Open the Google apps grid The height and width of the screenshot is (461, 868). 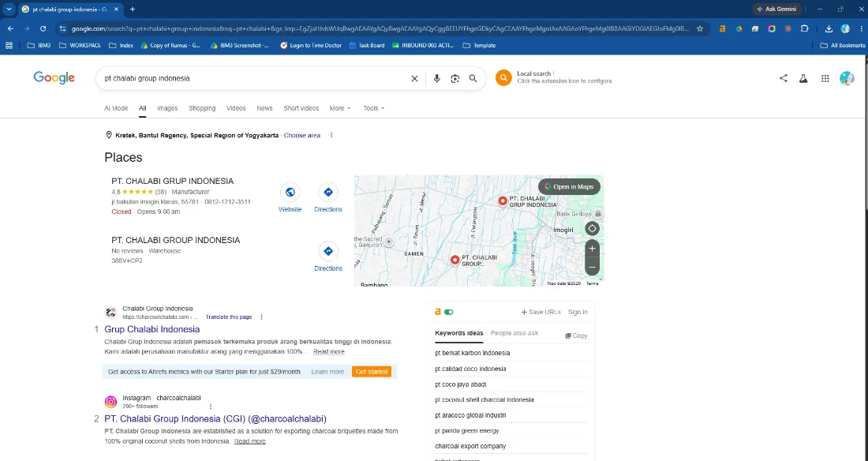click(825, 79)
